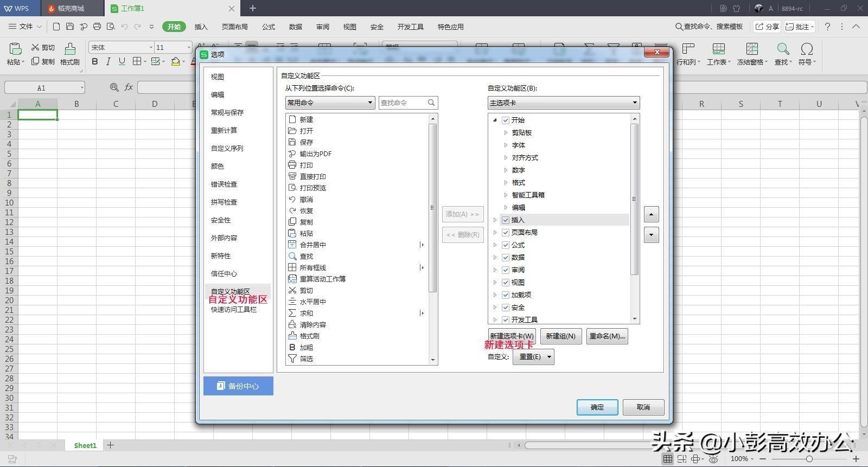Switch to the 页面布局 ribbon tab
Viewport: 868px width, 467px height.
coord(235,27)
